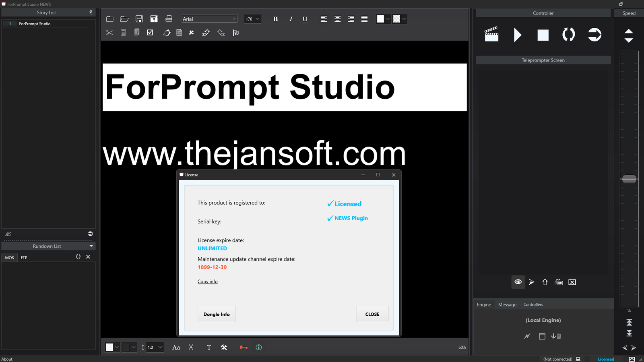
Task: Stop prompting with the stop square
Action: click(543, 35)
